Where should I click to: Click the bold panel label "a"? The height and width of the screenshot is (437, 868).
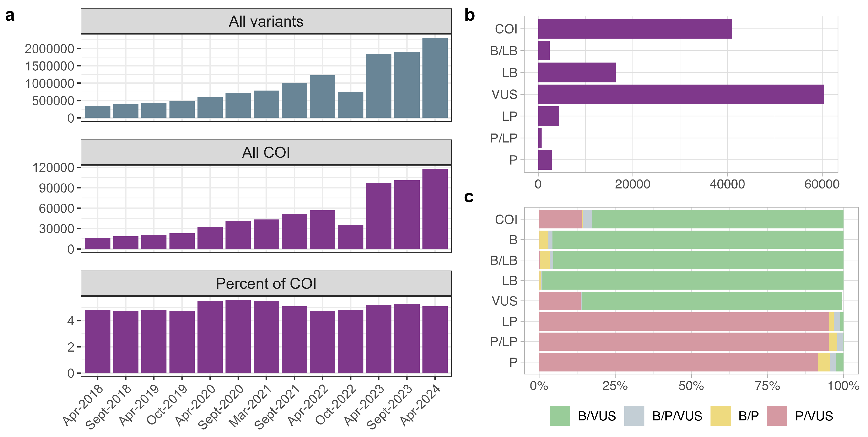[10, 16]
